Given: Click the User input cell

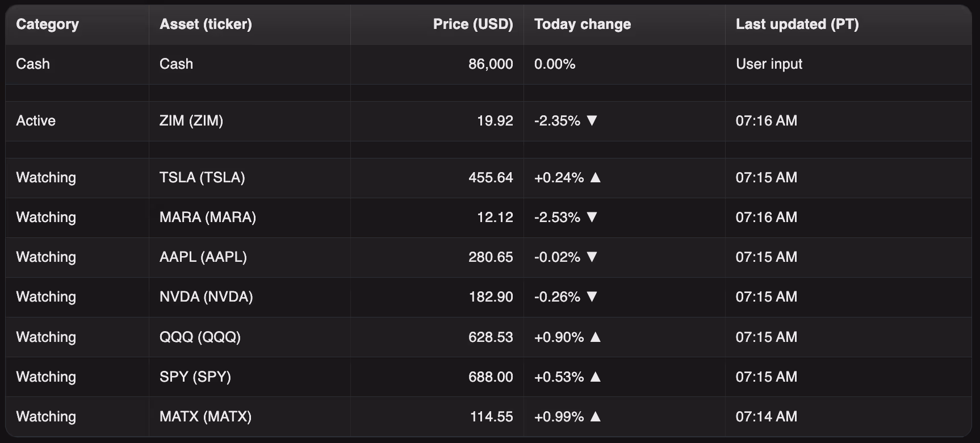Looking at the screenshot, I should tap(769, 64).
